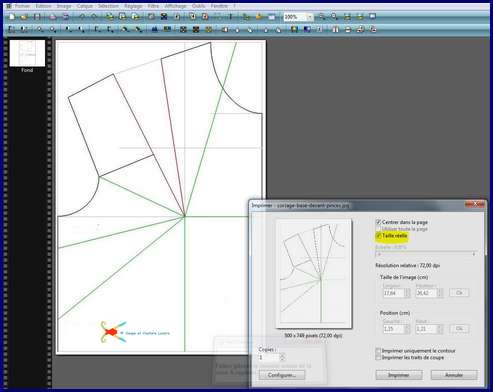The image size is (493, 392).
Task: Click the Imprimer button in dialog
Action: 399,375
